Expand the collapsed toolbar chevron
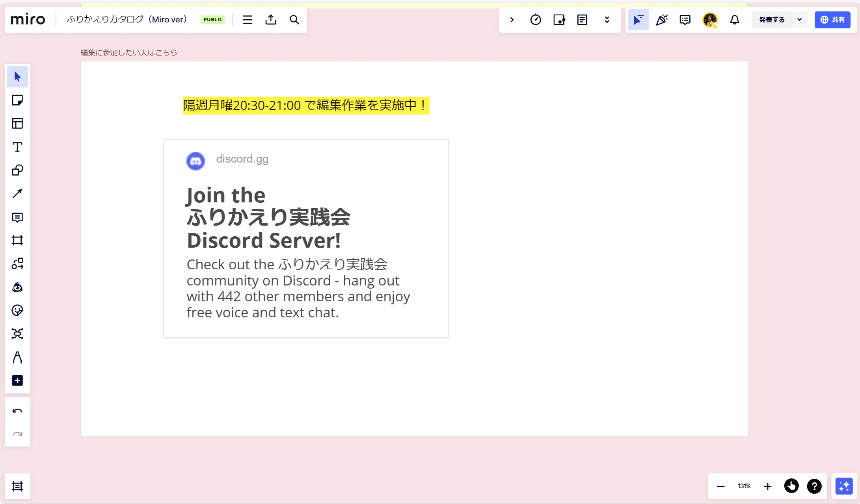The image size is (860, 504). click(x=512, y=20)
